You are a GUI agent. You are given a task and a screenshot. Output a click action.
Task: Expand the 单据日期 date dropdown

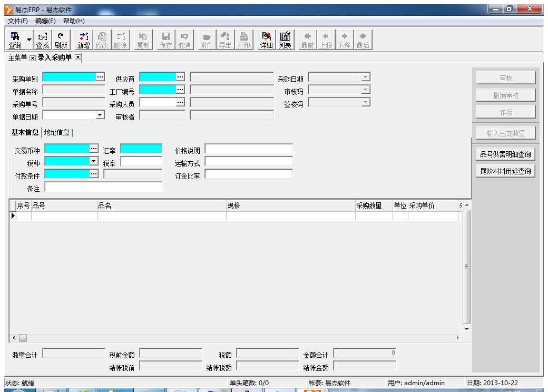(x=100, y=114)
